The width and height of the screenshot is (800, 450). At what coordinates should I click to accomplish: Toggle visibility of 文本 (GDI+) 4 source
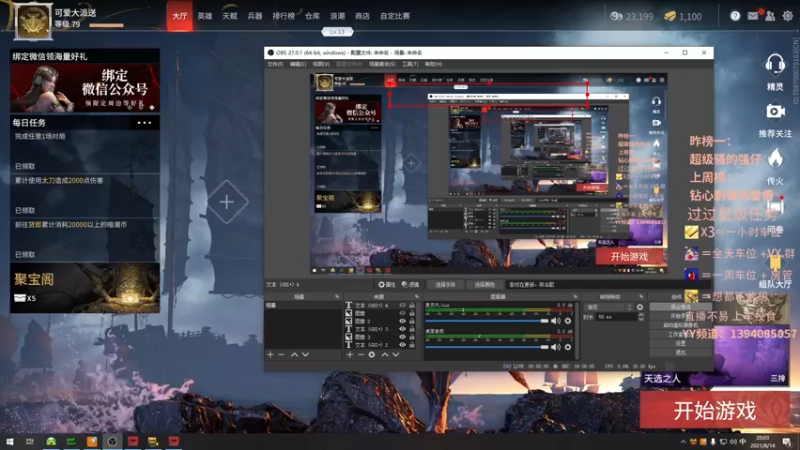point(402,305)
